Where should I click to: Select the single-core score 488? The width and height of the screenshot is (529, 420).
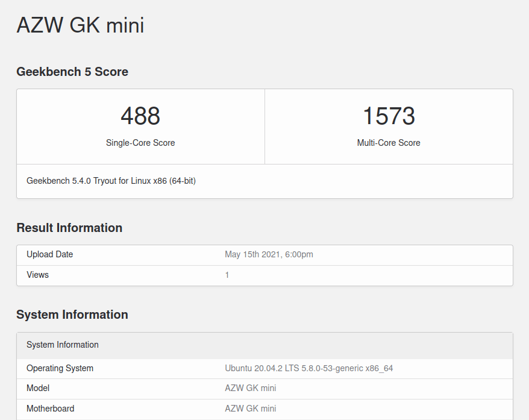pos(140,116)
